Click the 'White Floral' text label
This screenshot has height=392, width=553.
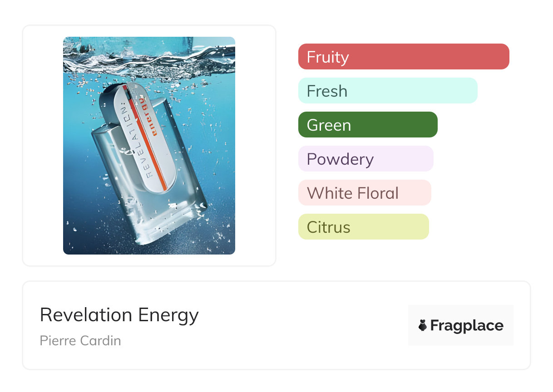click(x=353, y=193)
